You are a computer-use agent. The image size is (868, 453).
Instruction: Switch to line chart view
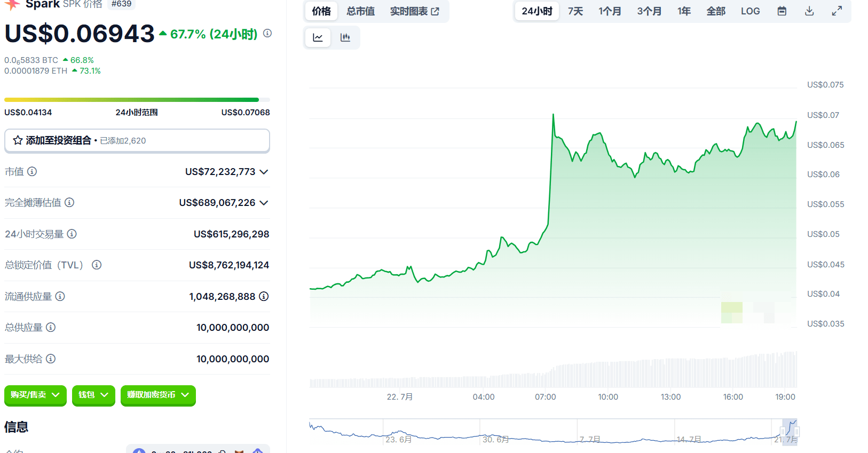pos(318,37)
